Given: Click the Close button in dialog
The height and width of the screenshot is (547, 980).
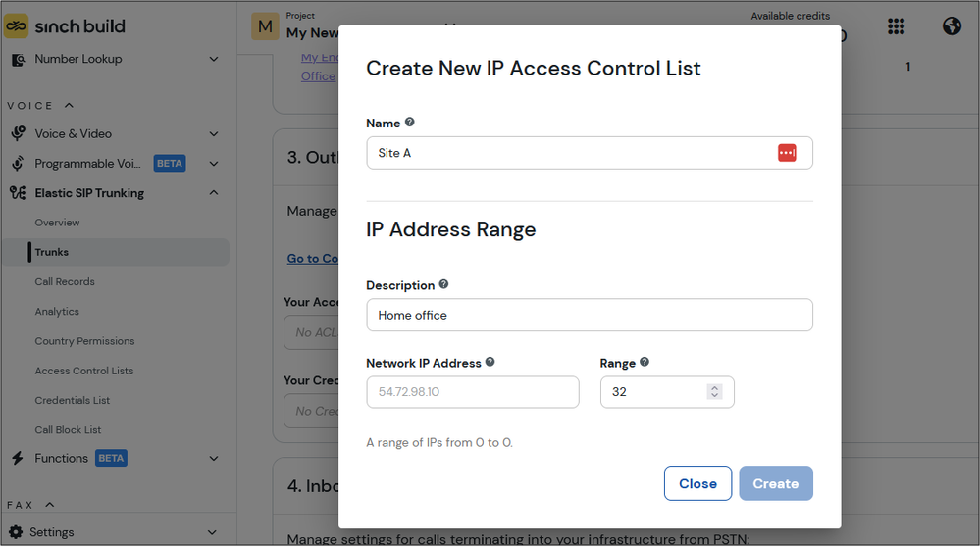Looking at the screenshot, I should (697, 483).
